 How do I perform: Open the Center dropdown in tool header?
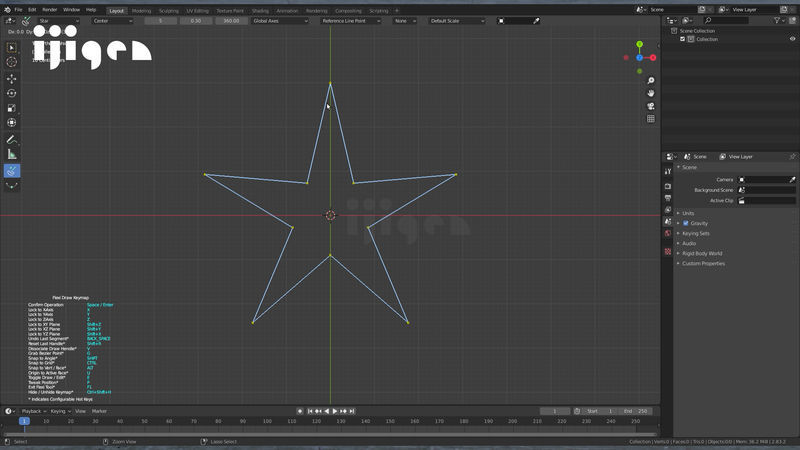tap(112, 21)
